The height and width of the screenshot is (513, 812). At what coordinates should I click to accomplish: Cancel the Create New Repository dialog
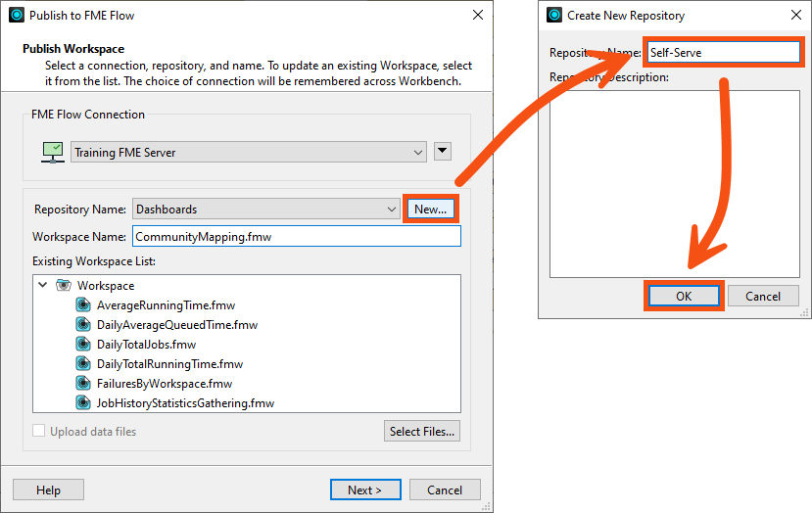point(763,296)
